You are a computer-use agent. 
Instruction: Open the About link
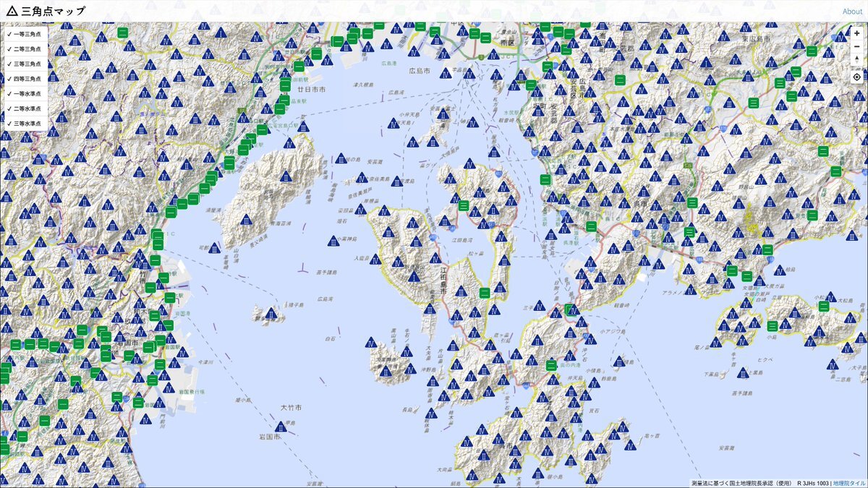click(852, 12)
